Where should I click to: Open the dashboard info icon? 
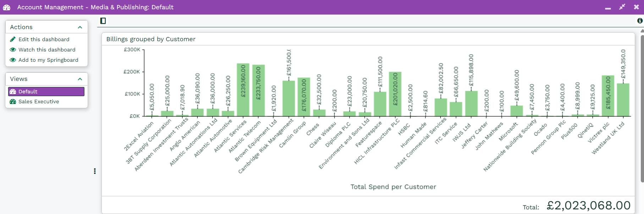(x=640, y=21)
